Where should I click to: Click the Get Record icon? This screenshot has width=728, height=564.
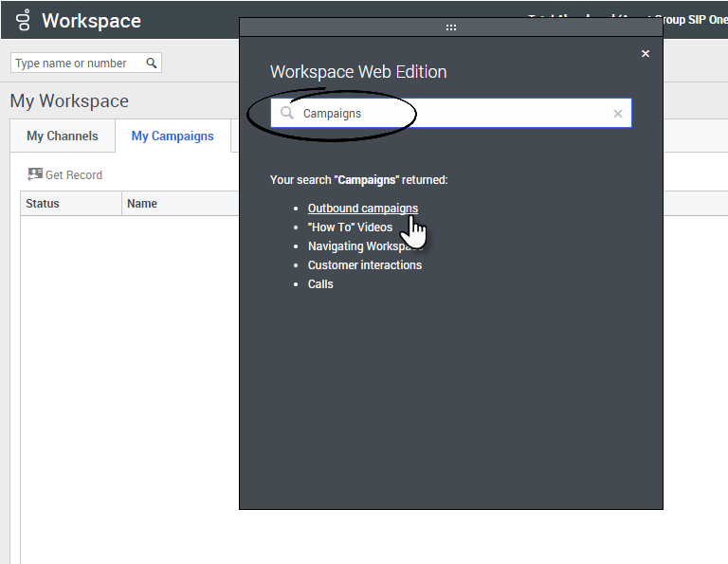35,174
